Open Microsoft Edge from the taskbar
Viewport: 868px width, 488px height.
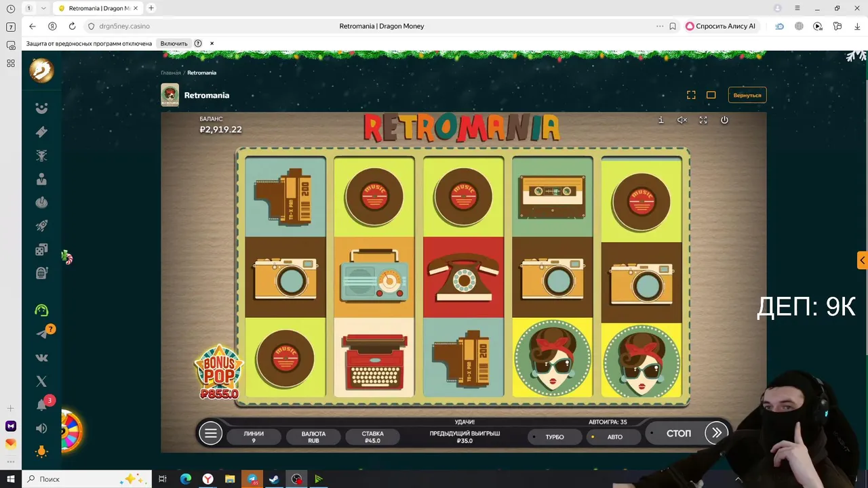(x=185, y=479)
